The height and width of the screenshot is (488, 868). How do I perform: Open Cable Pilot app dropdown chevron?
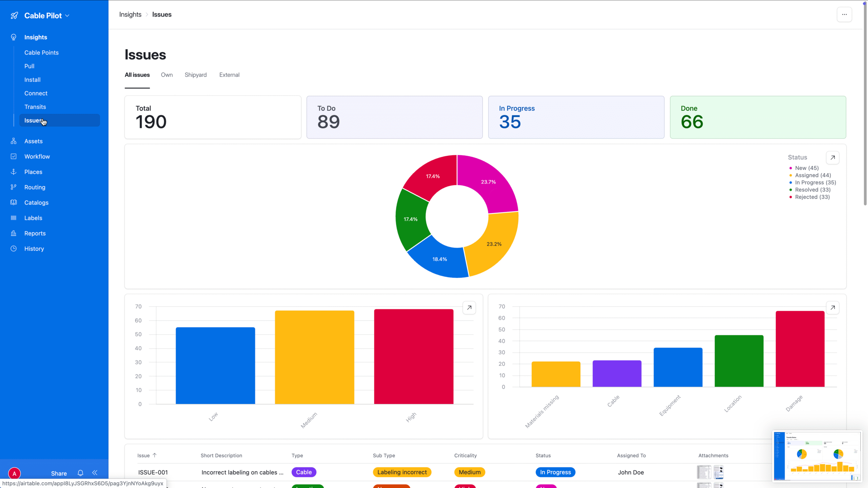point(67,16)
